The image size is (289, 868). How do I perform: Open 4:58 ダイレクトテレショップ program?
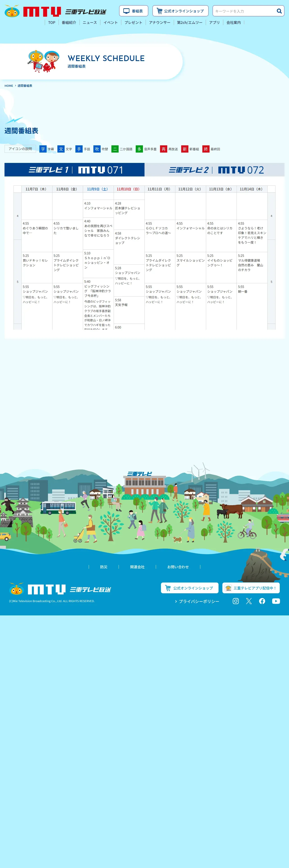(x=129, y=247)
